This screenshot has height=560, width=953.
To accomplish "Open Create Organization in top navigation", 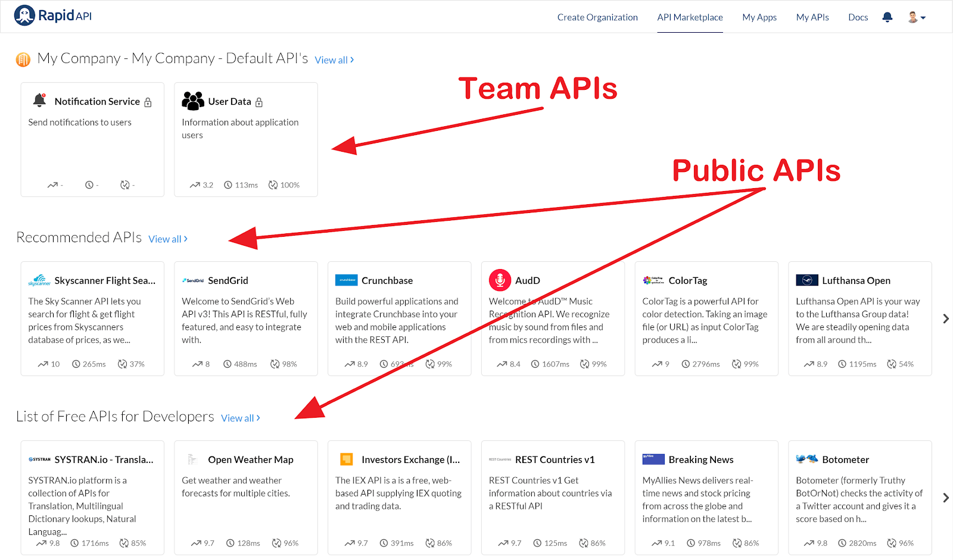I will pos(597,17).
